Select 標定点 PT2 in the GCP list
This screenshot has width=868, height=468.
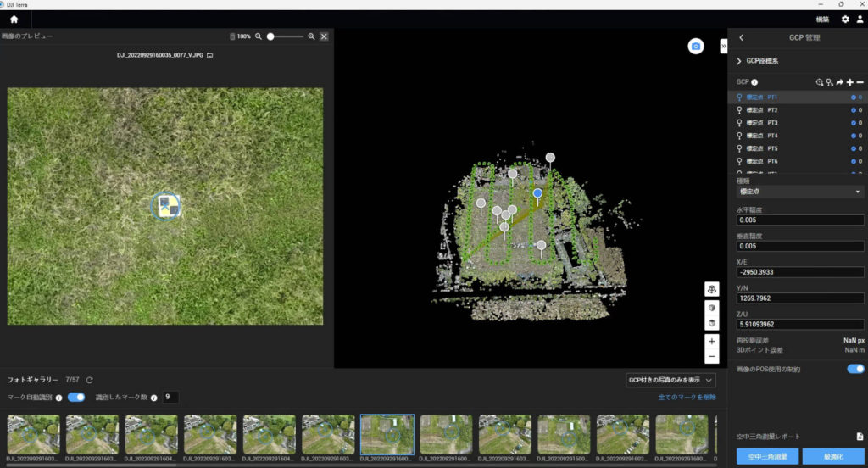772,110
